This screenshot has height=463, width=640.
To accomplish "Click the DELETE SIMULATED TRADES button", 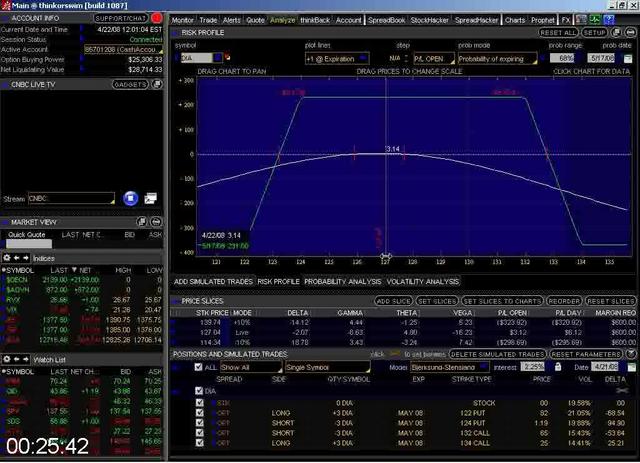I will (498, 354).
